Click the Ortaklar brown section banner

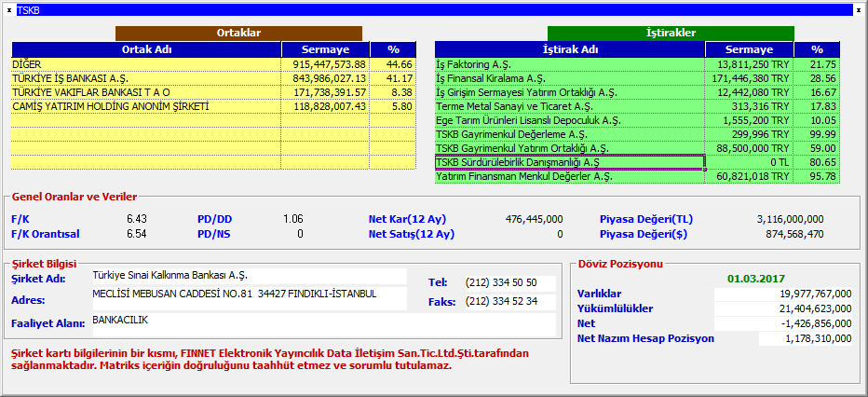pyautogui.click(x=238, y=34)
